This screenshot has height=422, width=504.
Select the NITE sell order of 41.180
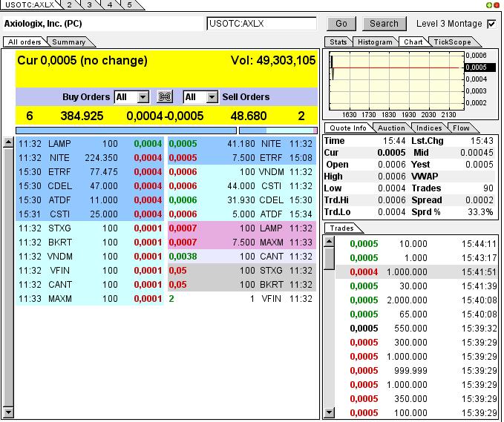tap(242, 144)
